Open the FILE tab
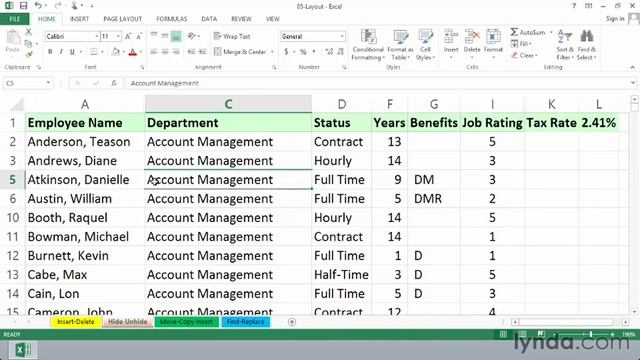 click(15, 19)
